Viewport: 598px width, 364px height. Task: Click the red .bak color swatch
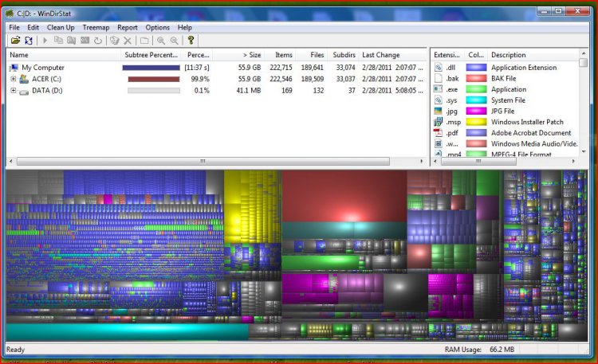pos(476,78)
